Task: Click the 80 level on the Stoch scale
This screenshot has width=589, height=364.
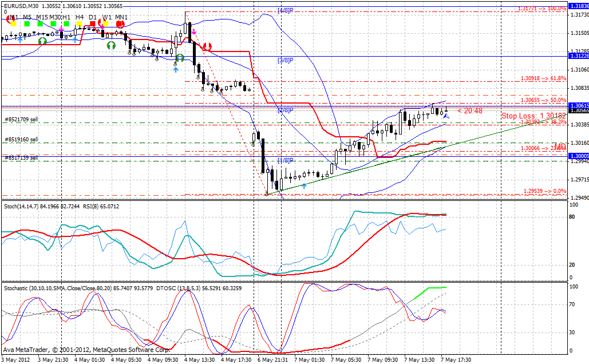Action: pos(572,217)
